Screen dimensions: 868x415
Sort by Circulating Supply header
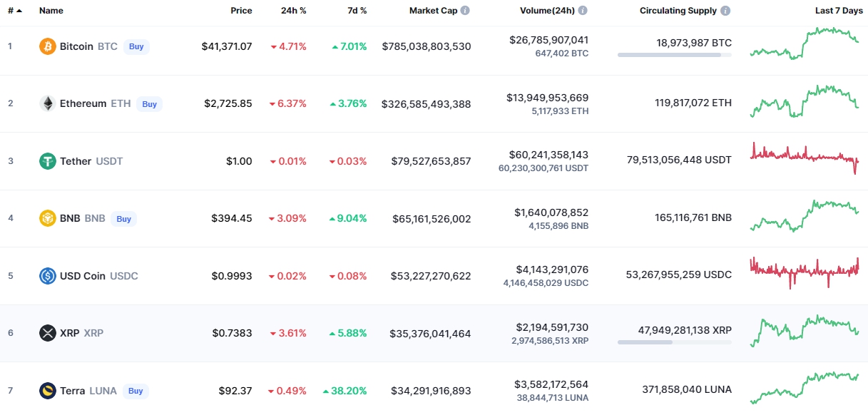pyautogui.click(x=678, y=11)
